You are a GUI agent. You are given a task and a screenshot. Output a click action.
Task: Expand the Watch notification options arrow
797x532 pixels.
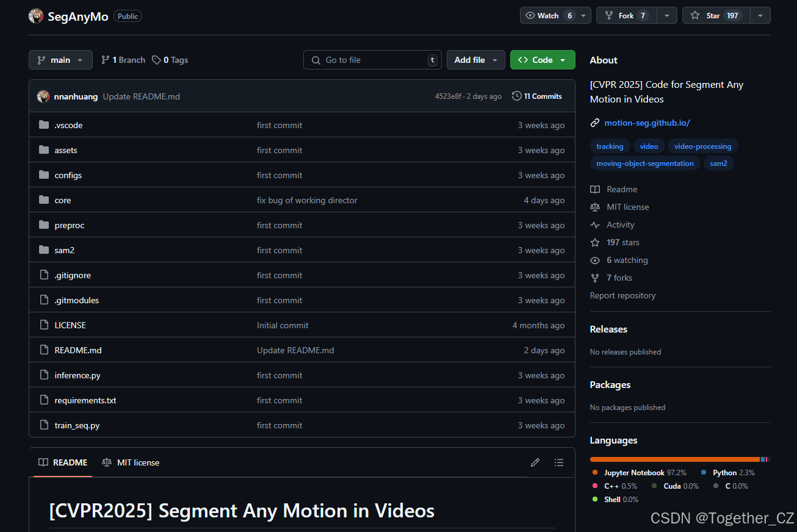pos(584,15)
